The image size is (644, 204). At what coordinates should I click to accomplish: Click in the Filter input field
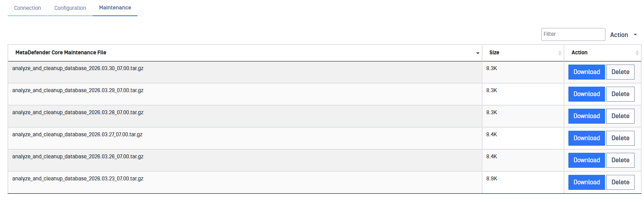[x=573, y=34]
